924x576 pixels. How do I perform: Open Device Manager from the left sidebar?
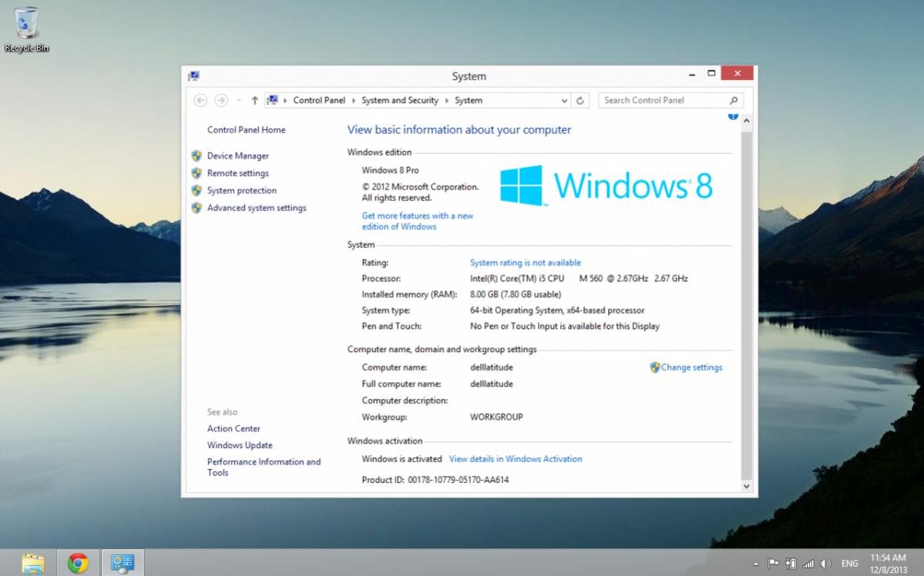237,156
